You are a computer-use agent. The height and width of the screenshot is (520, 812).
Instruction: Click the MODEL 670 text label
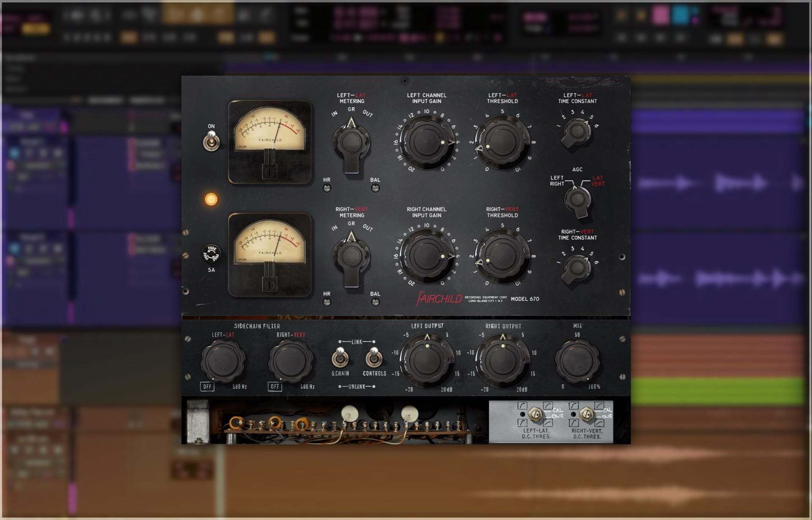click(x=525, y=299)
